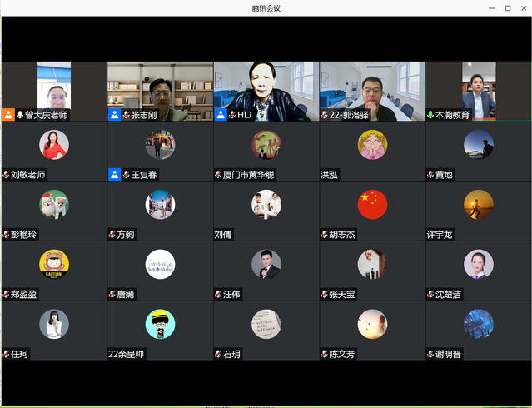Click 洪泓's cartoon avatar
This screenshot has width=532, height=408.
tap(372, 145)
